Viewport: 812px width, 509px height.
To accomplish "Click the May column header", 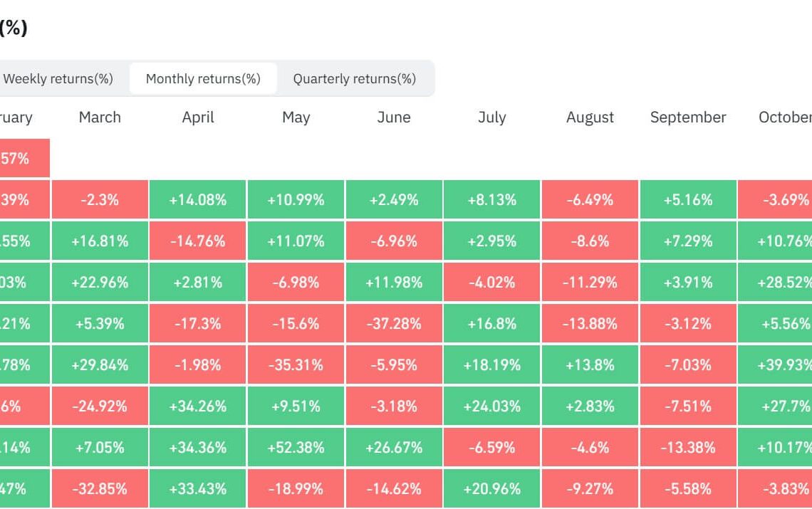I will (296, 117).
